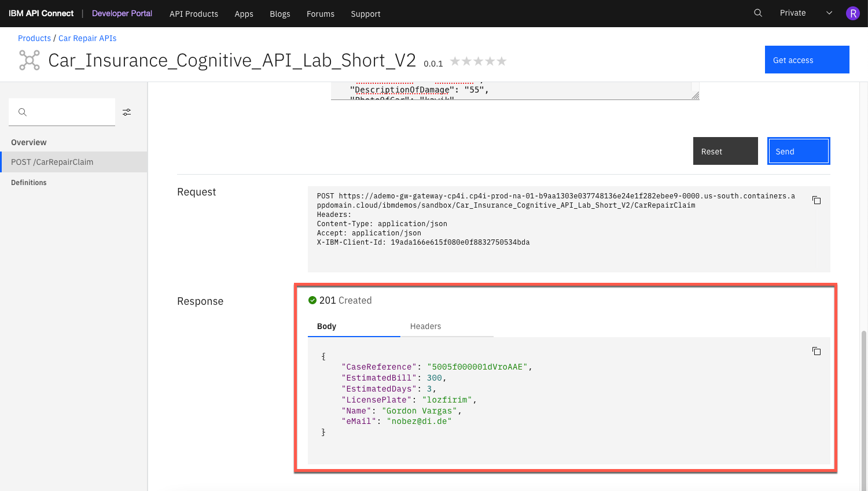The width and height of the screenshot is (868, 491).
Task: Select Overview in the sidebar
Action: click(29, 142)
